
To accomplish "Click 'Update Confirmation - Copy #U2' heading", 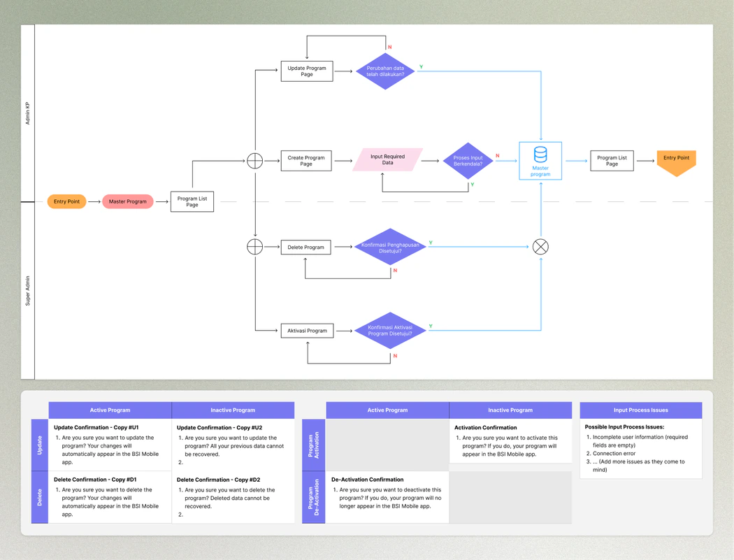I will point(220,427).
